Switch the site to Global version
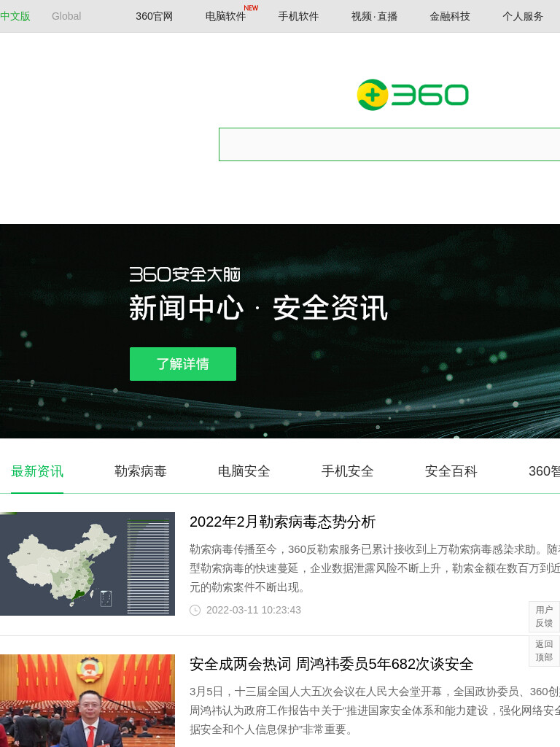Image resolution: width=560 pixels, height=747 pixels. 66,16
